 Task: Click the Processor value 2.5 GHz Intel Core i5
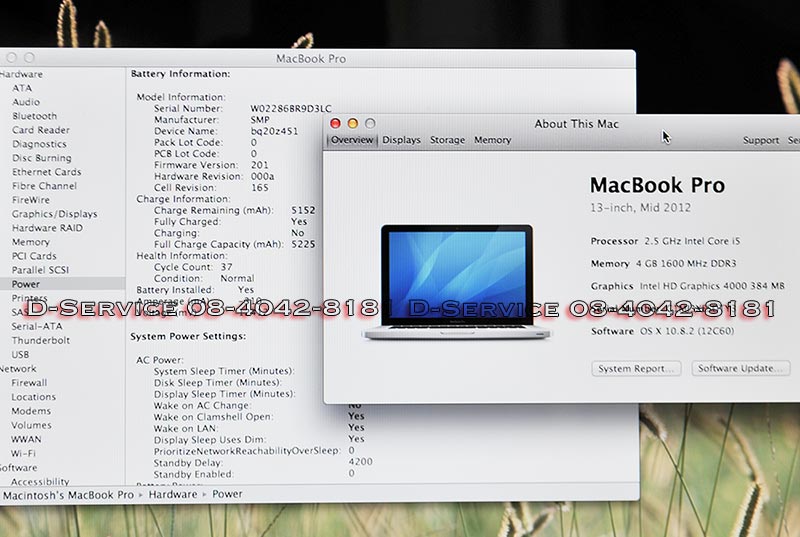pyautogui.click(x=692, y=241)
